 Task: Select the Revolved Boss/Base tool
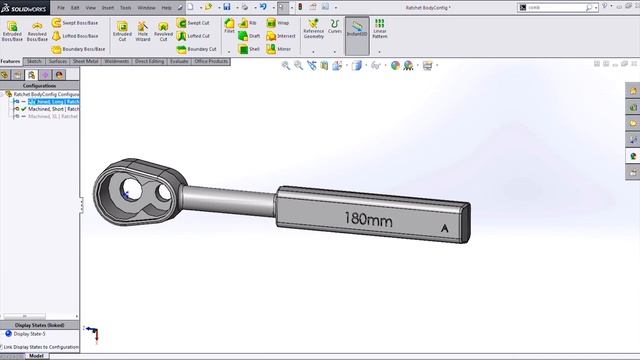click(x=37, y=31)
